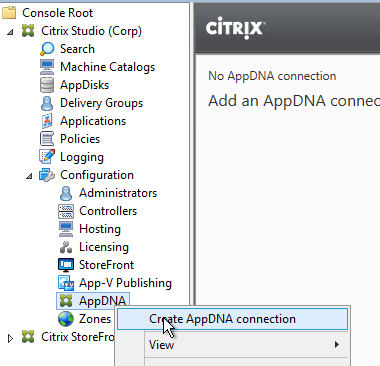Select the highlighted AppDNA label

pyautogui.click(x=102, y=301)
